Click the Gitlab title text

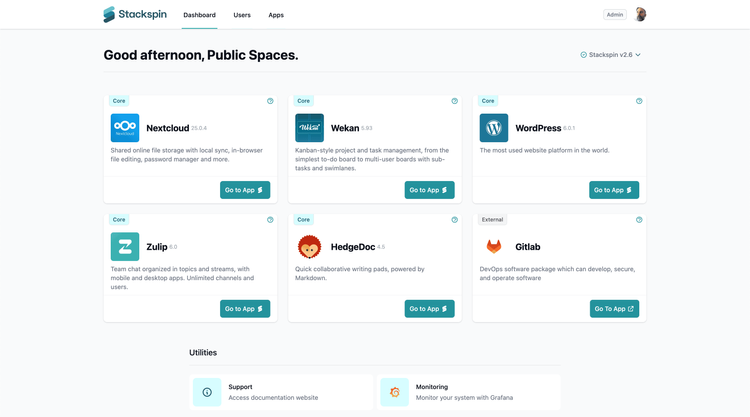(528, 247)
